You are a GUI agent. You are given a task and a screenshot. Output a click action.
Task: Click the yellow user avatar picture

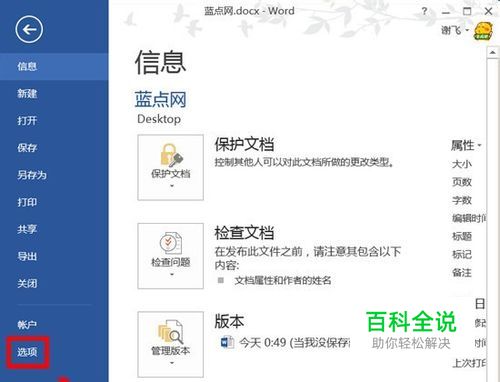coord(483,31)
